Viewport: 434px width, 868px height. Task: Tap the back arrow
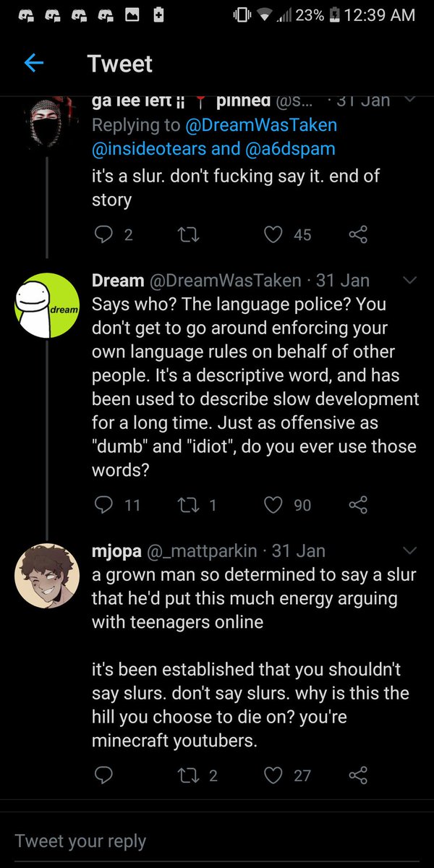click(x=34, y=64)
